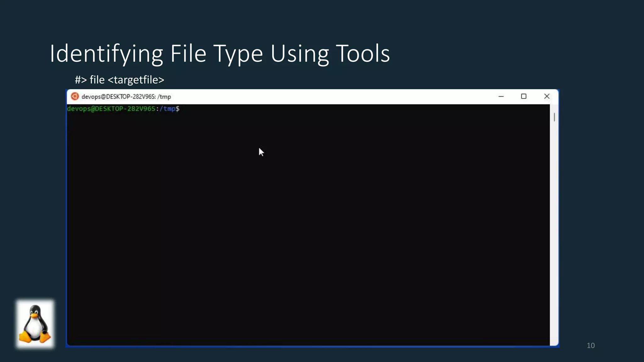
Task: Click the #> symbol before file command
Action: (80, 80)
